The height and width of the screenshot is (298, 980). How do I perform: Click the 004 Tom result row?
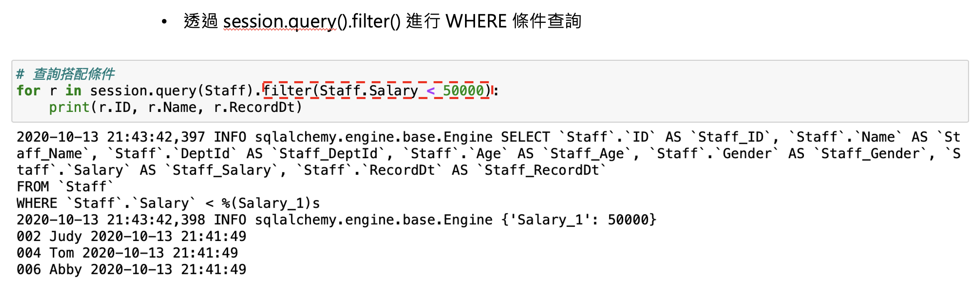(x=127, y=253)
